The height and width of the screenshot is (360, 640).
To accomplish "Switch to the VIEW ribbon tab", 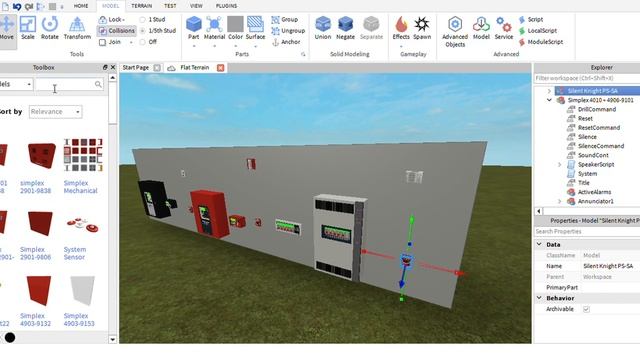I will click(196, 6).
